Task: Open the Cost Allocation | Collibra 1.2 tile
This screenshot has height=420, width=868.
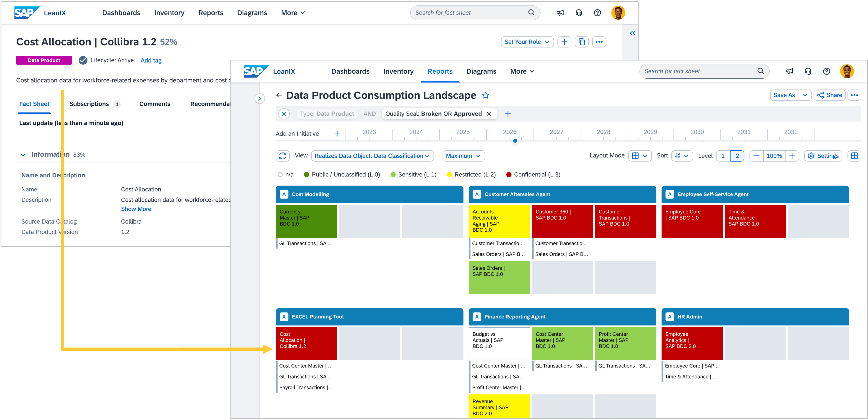Action: 306,343
